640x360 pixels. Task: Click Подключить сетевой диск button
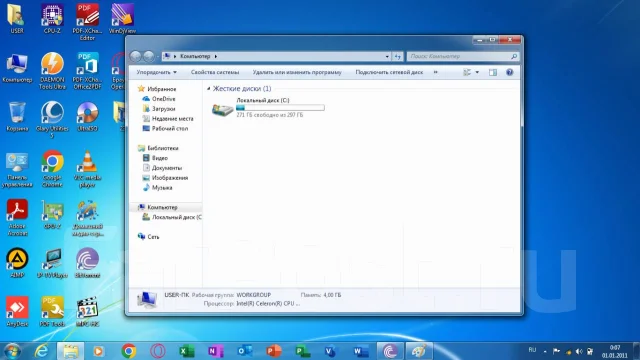(x=389, y=72)
